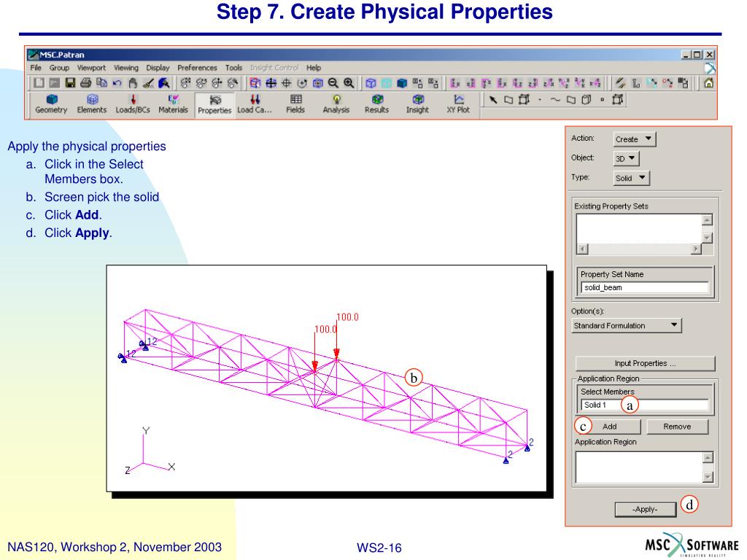The height and width of the screenshot is (560, 747).
Task: Open the XY Plot application
Action: 458,104
